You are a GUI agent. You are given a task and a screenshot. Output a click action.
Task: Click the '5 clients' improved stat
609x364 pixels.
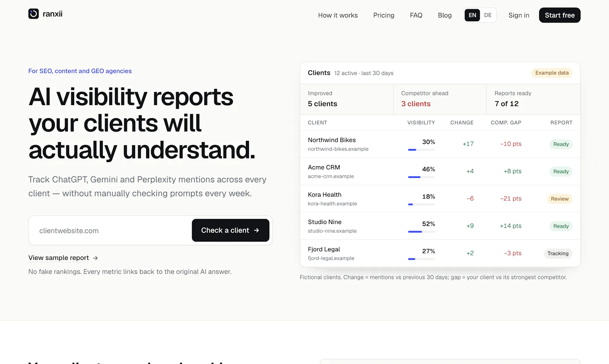coord(322,104)
